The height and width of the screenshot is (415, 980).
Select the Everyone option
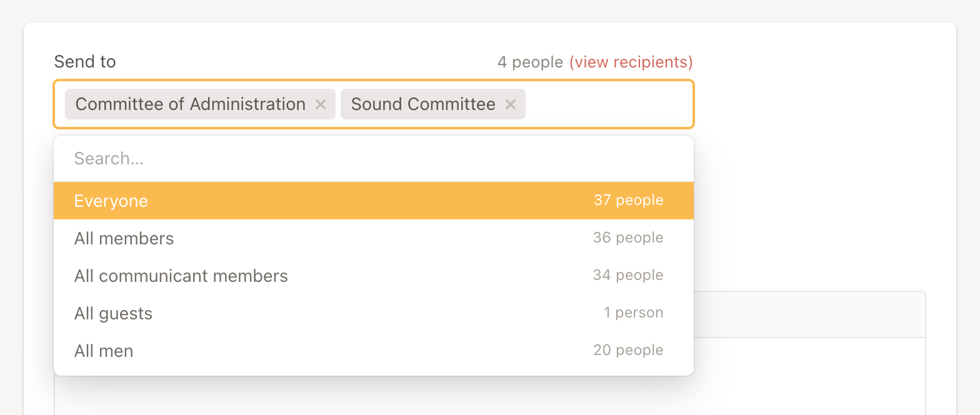[x=111, y=201]
